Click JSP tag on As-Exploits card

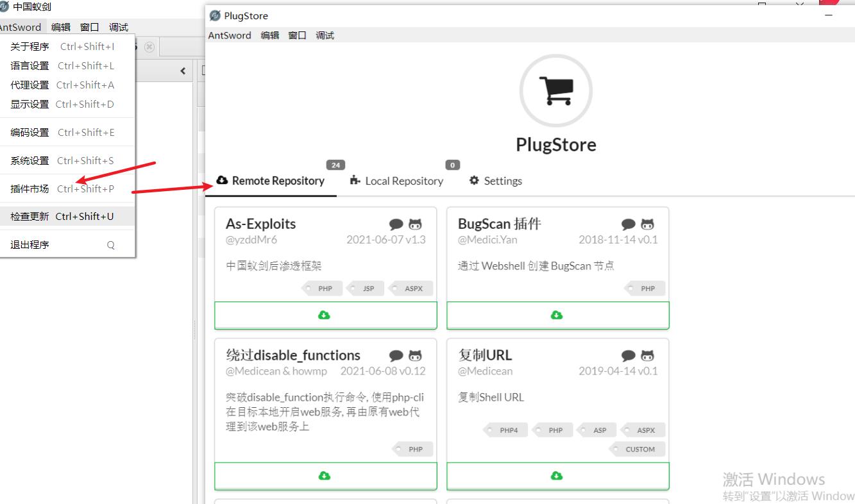[x=365, y=289]
